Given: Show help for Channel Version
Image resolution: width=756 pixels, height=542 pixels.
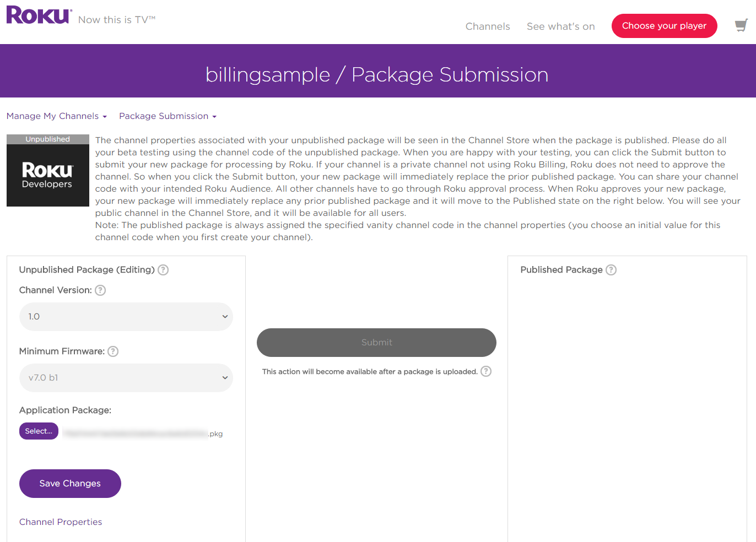Looking at the screenshot, I should 100,290.
